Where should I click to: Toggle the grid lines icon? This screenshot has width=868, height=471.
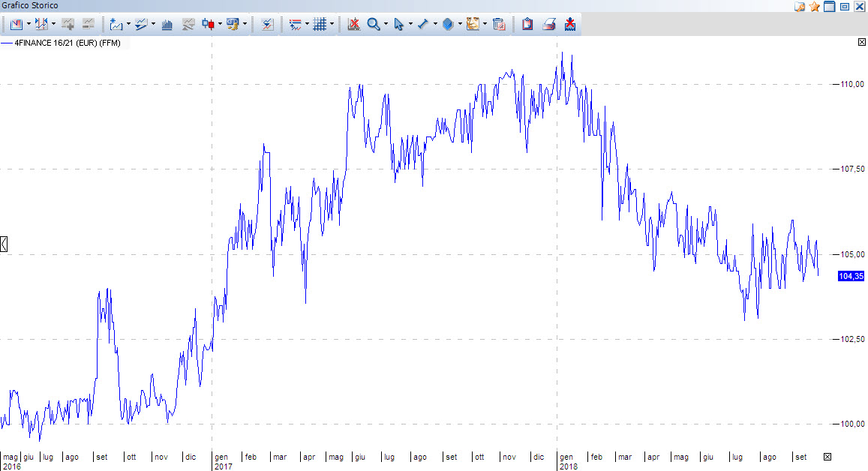tap(320, 24)
